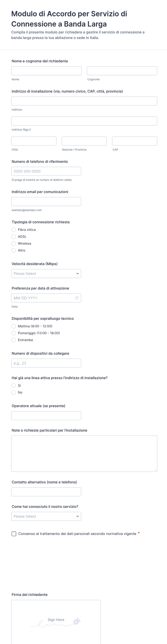Click the CAP postal code field
Screen dimensions: 167x644
point(135,141)
